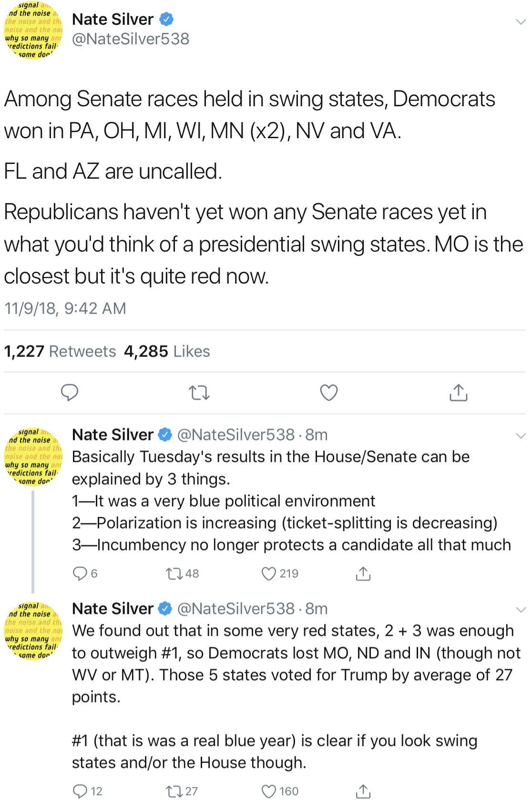Expand options for the '3 things' tweet

coord(521,436)
